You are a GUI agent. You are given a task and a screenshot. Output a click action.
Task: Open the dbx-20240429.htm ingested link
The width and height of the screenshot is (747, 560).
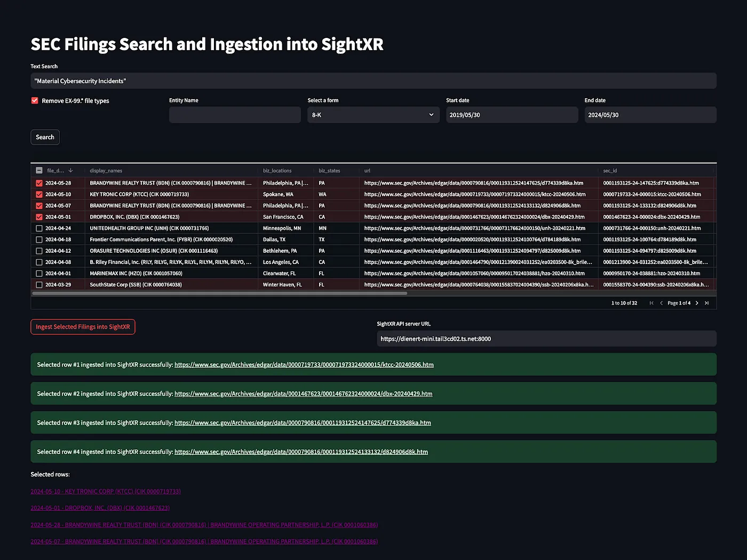point(304,394)
